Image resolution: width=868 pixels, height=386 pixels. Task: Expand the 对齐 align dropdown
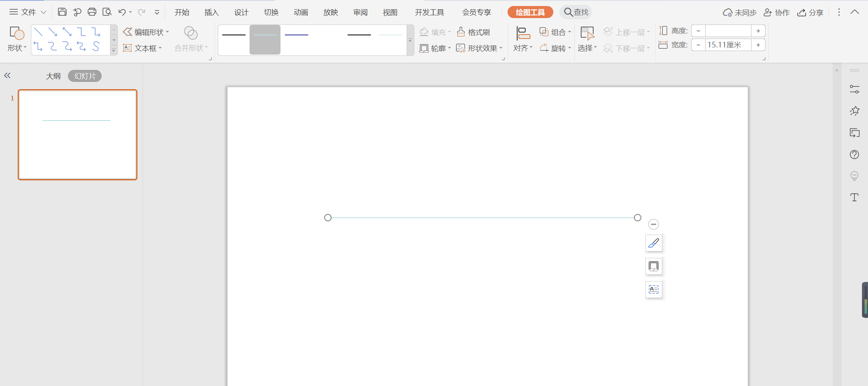[x=523, y=48]
